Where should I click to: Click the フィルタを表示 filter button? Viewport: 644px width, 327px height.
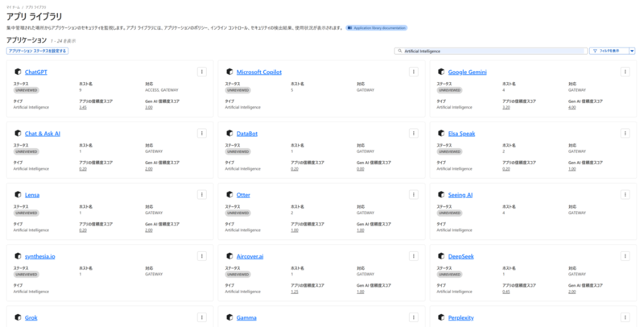point(609,51)
